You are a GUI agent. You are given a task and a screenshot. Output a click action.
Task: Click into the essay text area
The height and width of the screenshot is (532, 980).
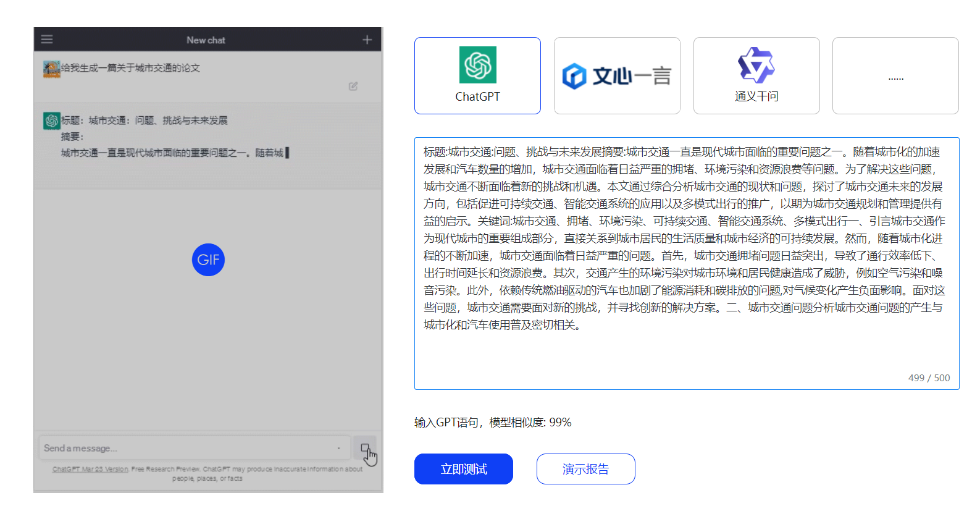[x=687, y=263]
